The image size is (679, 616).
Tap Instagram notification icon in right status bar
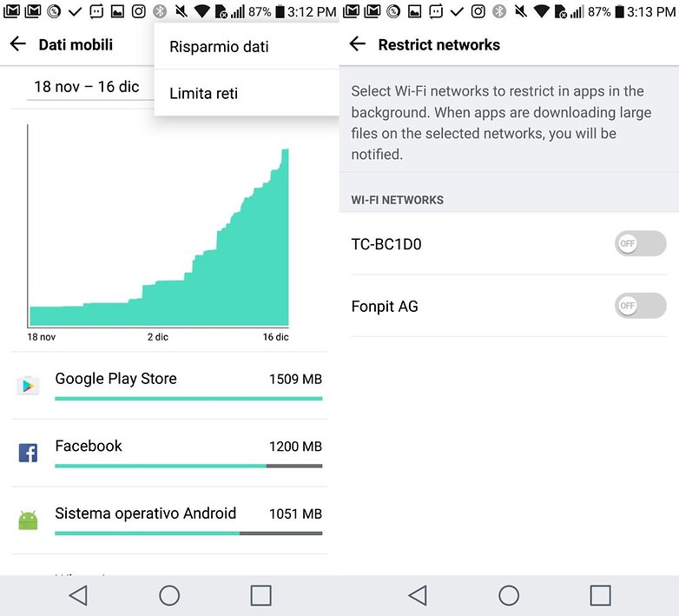click(x=478, y=11)
